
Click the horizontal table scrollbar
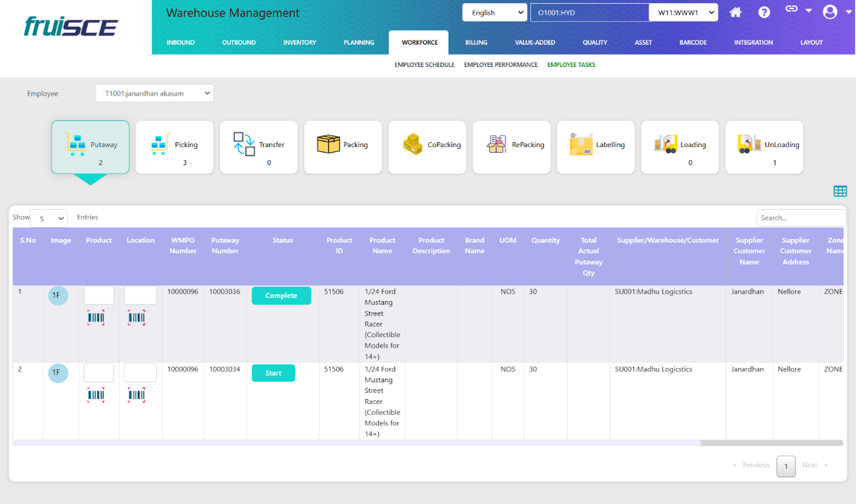coord(357,443)
